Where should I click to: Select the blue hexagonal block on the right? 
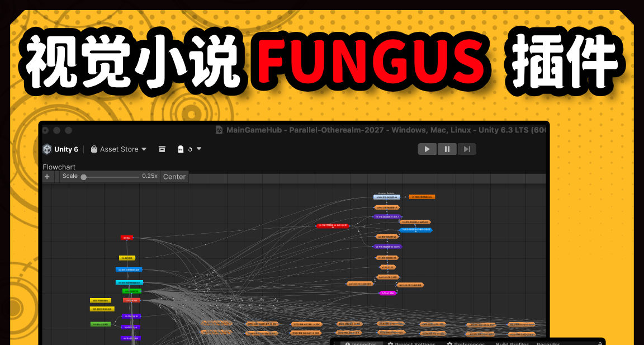coord(416,230)
